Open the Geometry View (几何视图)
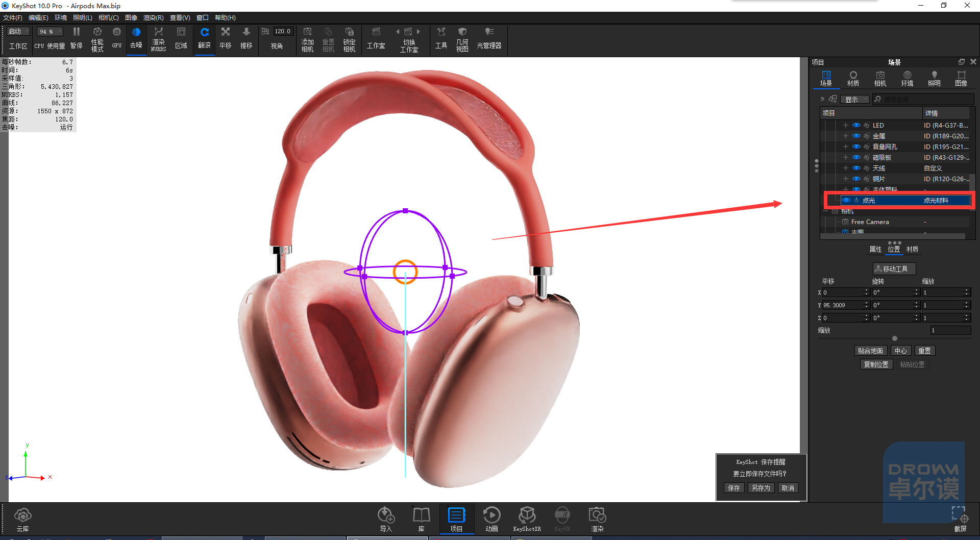 462,39
